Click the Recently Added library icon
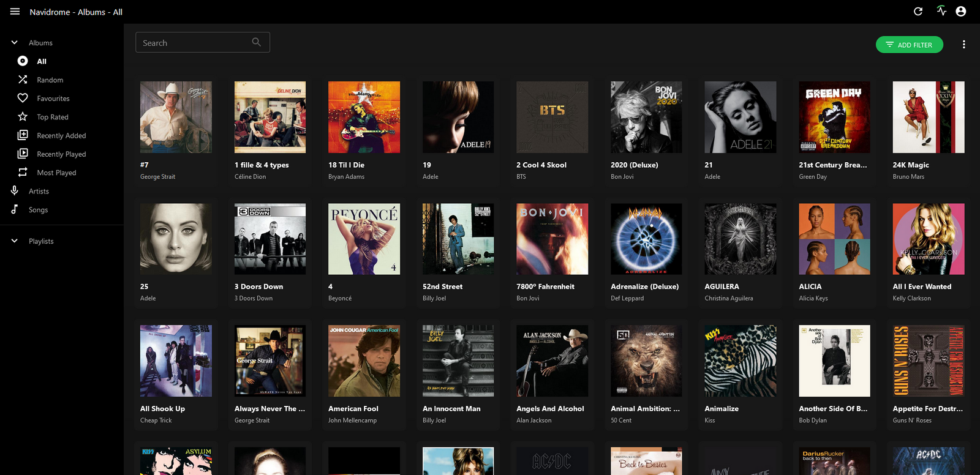Image resolution: width=980 pixels, height=475 pixels. pyautogui.click(x=23, y=135)
